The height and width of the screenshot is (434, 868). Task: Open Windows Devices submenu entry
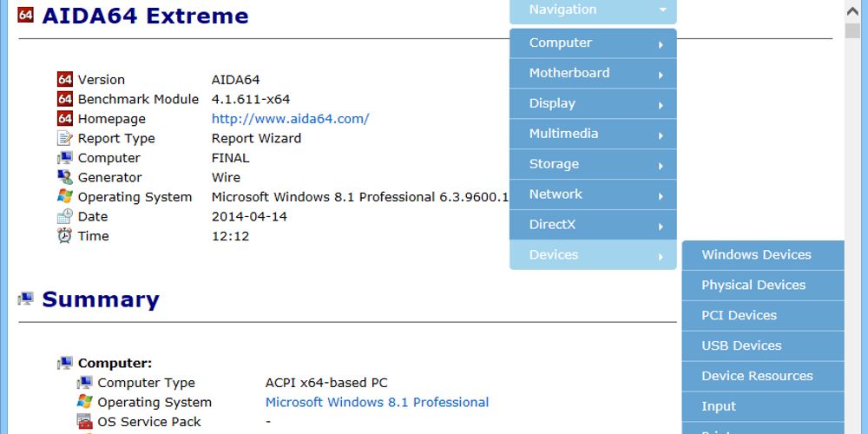tap(763, 255)
